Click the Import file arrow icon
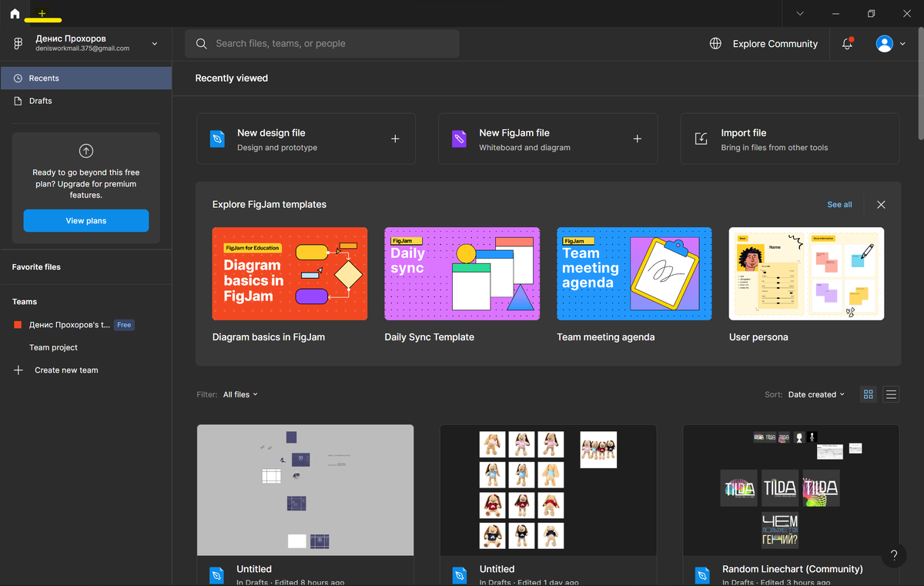This screenshot has width=924, height=586. pyautogui.click(x=701, y=139)
